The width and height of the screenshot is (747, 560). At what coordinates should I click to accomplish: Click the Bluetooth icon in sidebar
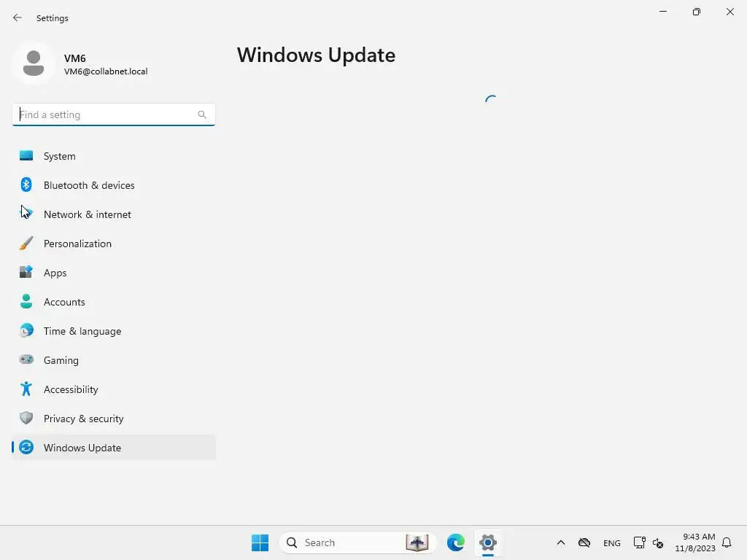point(26,184)
